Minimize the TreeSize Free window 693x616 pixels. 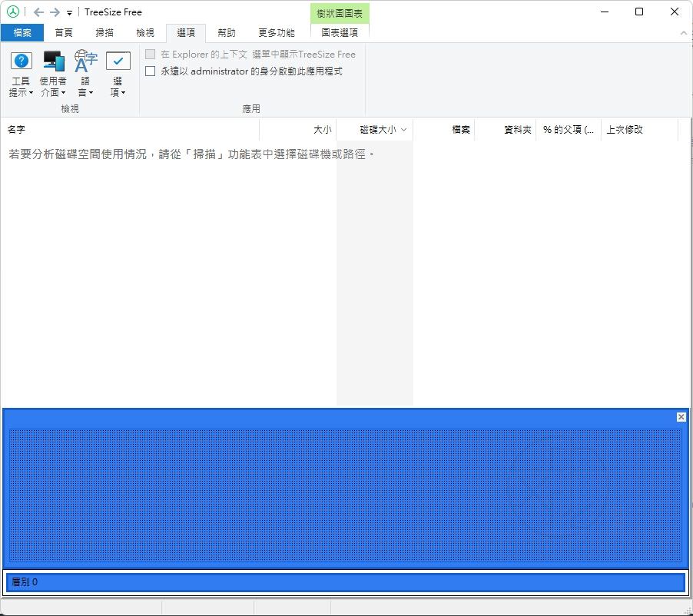click(x=605, y=12)
